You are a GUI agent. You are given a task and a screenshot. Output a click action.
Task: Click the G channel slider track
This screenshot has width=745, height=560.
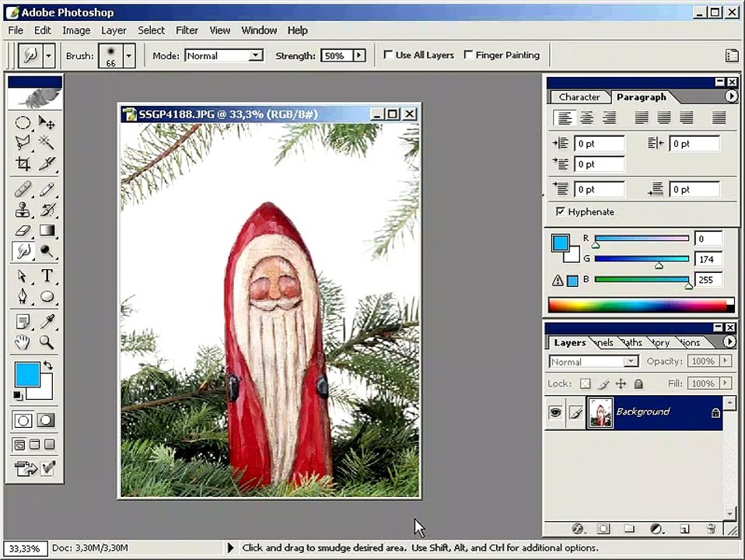pos(642,258)
